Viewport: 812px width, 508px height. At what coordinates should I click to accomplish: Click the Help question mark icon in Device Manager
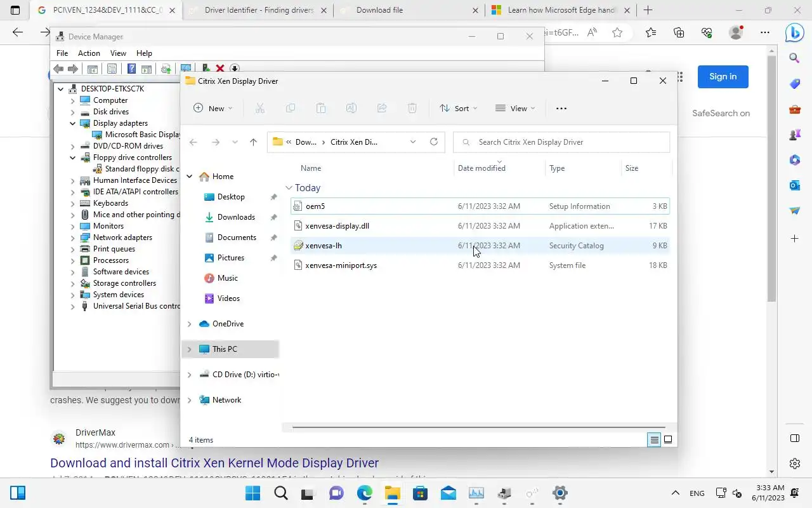click(x=131, y=69)
